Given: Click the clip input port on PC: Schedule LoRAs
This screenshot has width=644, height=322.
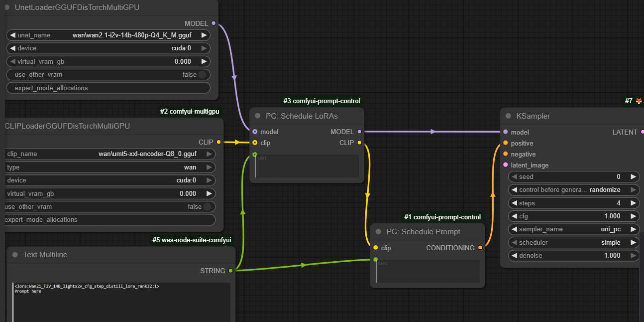Looking at the screenshot, I should pyautogui.click(x=255, y=143).
